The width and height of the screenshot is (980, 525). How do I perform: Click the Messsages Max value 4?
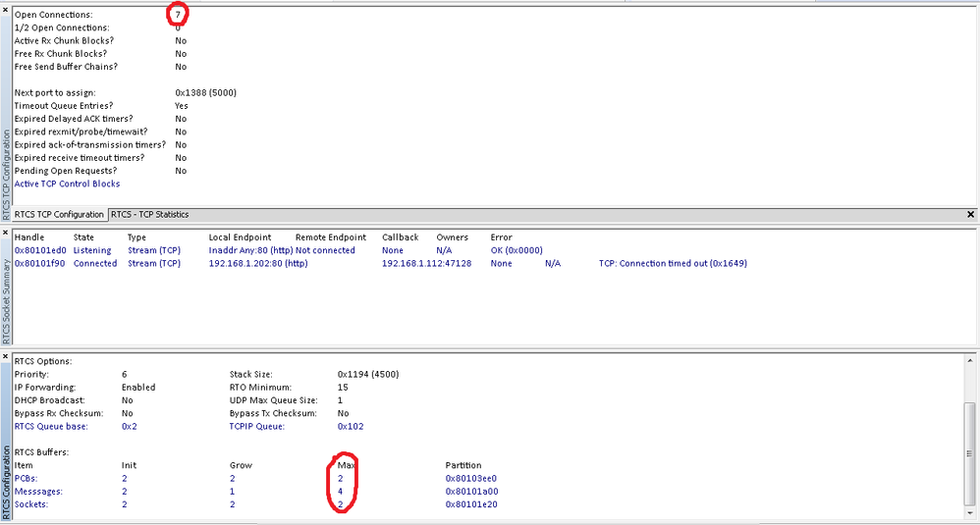tap(340, 492)
